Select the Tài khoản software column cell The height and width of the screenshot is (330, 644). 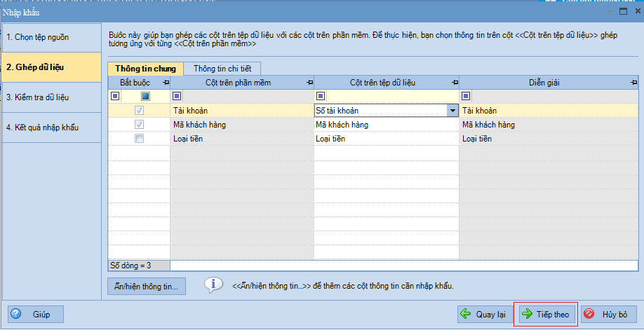point(242,111)
